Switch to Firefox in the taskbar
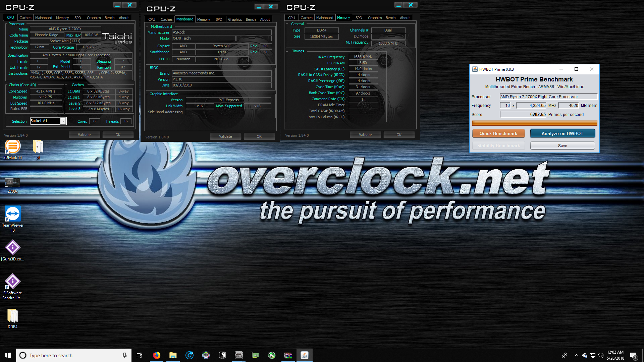The height and width of the screenshot is (362, 644). (156, 355)
